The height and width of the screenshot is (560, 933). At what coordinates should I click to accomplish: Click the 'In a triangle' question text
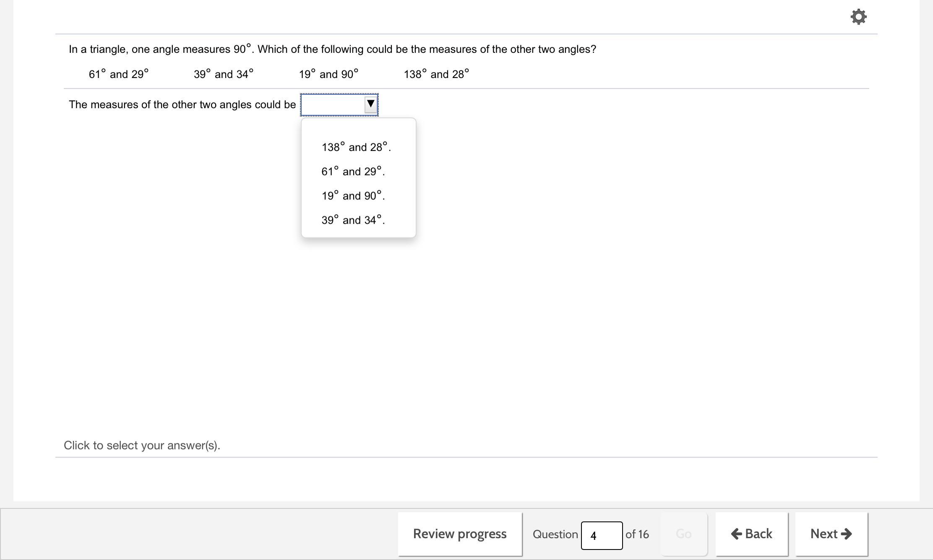tap(332, 49)
